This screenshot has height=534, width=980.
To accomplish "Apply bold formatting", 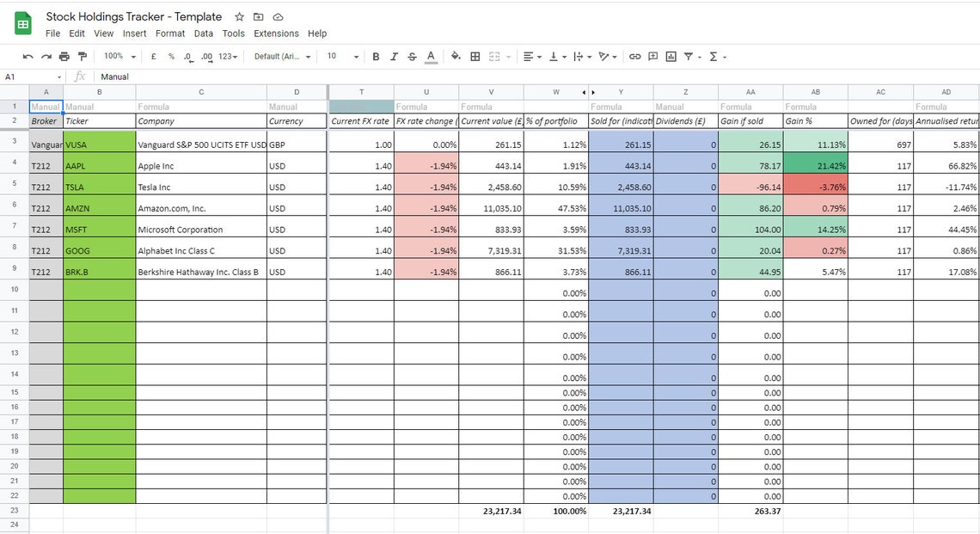I will click(x=376, y=56).
